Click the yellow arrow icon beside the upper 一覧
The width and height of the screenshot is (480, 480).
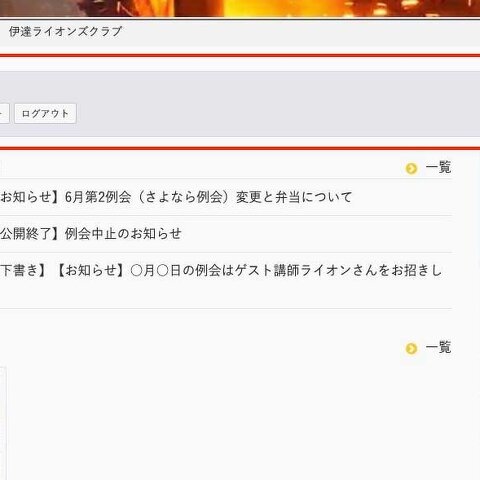[411, 168]
